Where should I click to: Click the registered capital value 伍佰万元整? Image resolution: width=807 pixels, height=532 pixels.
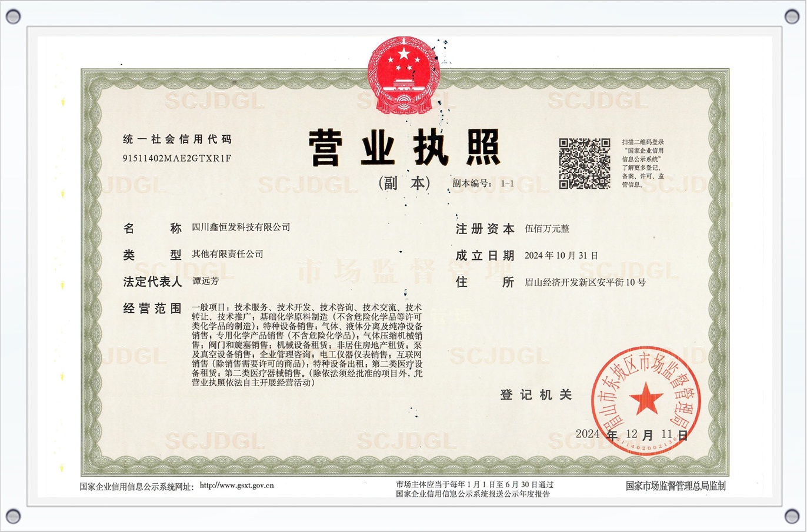(x=547, y=229)
